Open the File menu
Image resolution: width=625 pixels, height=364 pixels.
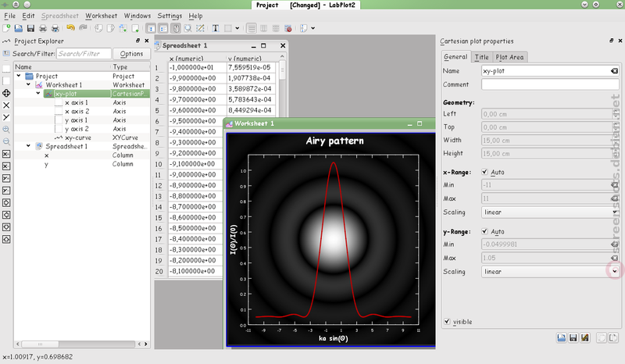(x=9, y=16)
